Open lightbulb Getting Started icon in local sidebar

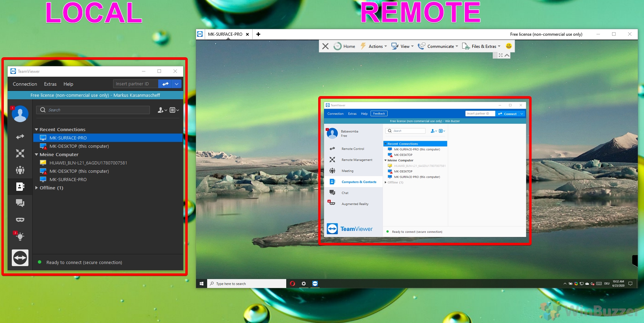(x=19, y=236)
